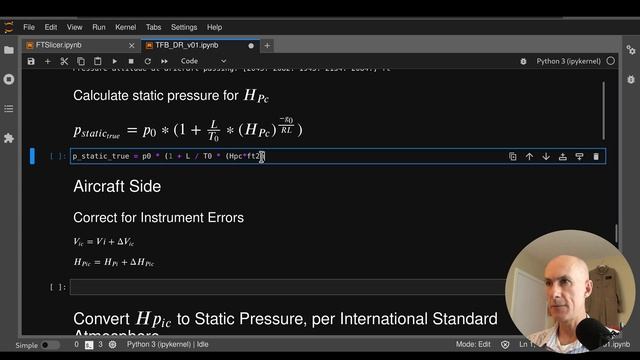Open the cell type Code dropdown
The width and height of the screenshot is (640, 360).
pyautogui.click(x=203, y=61)
